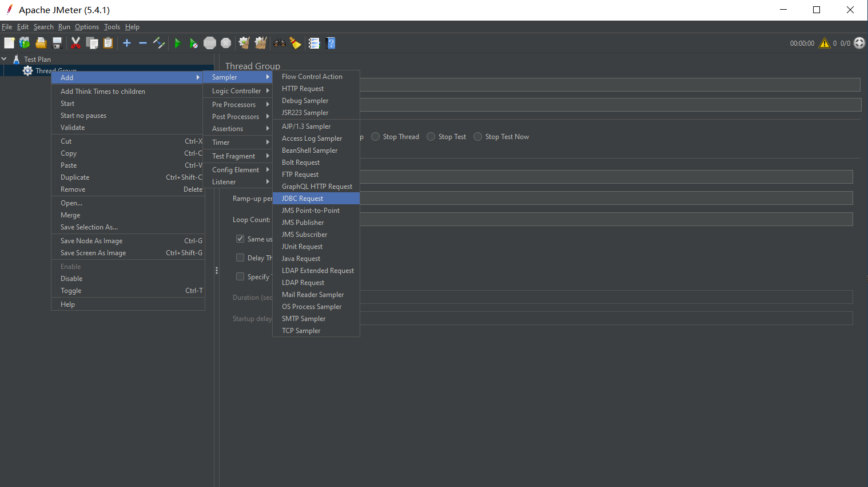This screenshot has width=868, height=487.
Task: Choose Debug Sampler entry
Action: click(x=316, y=100)
